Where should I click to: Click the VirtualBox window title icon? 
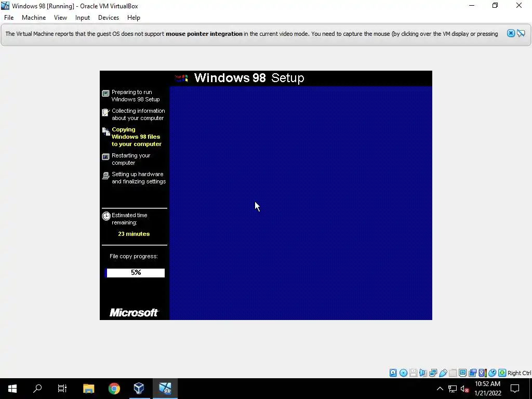click(x=5, y=6)
